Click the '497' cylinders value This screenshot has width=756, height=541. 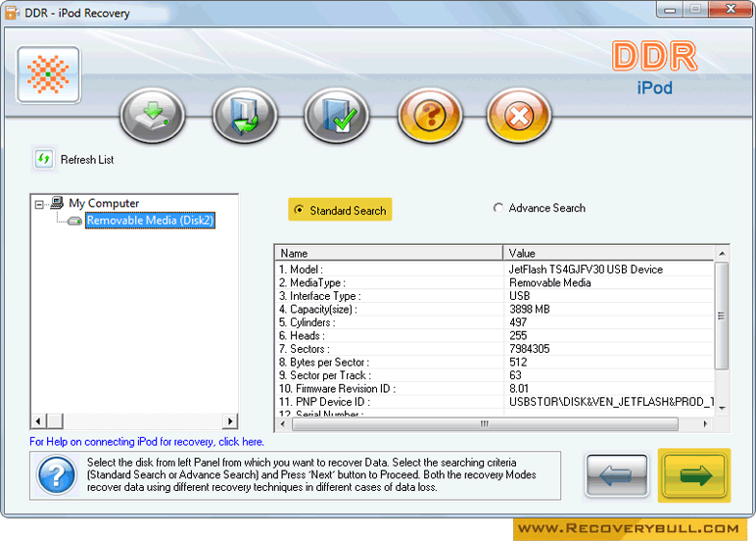click(518, 322)
